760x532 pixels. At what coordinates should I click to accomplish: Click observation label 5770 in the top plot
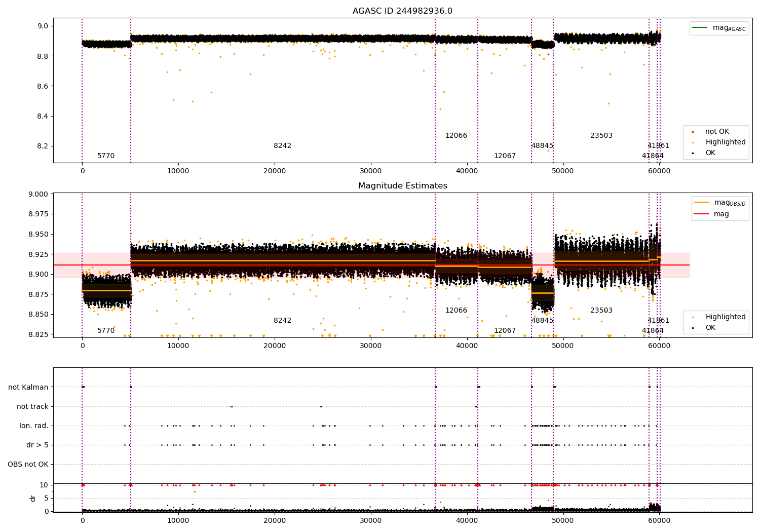tap(106, 156)
